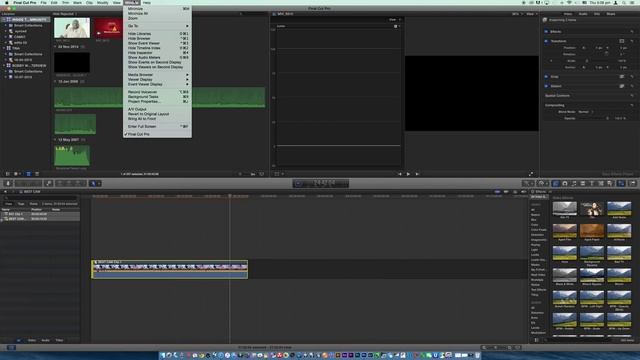Click the viewer full screen arrows icon
The width and height of the screenshot is (640, 360).
531,174
